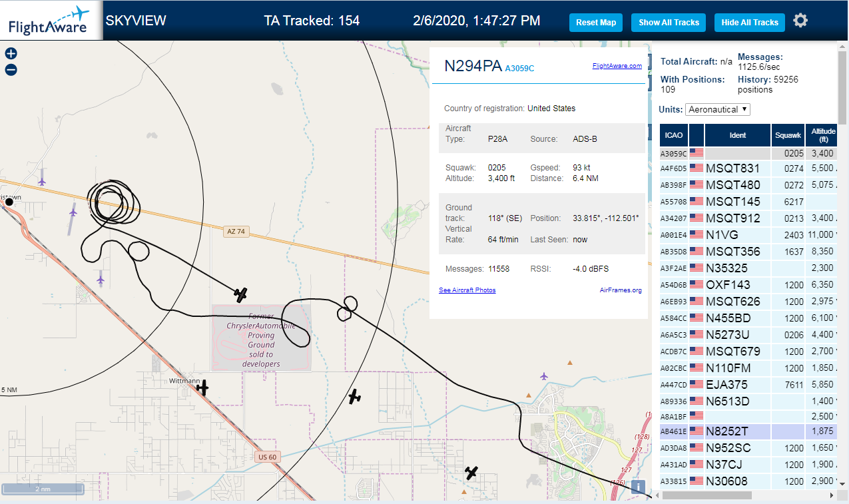This screenshot has height=504, width=849.
Task: Click ICAO code A3059C in the first table row
Action: pyautogui.click(x=673, y=154)
